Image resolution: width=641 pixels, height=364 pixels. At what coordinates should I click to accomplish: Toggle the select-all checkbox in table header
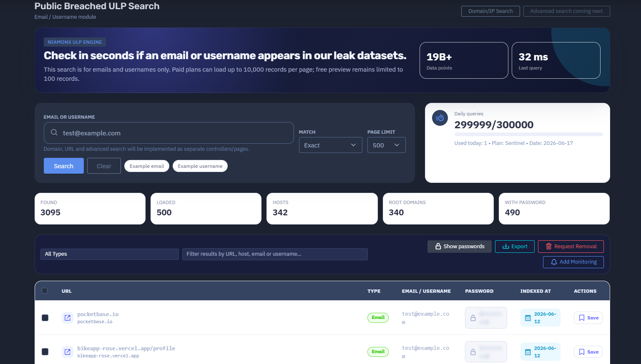pos(45,291)
